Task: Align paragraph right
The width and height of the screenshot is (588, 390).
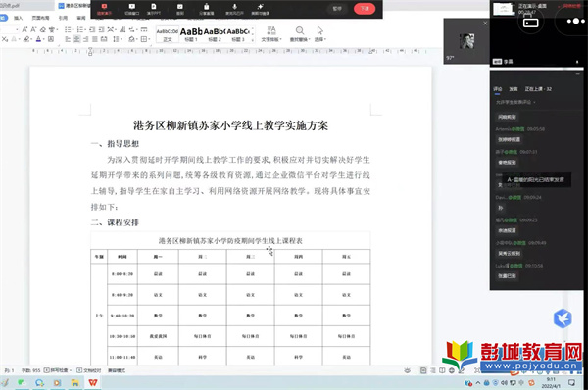Action: (86, 39)
